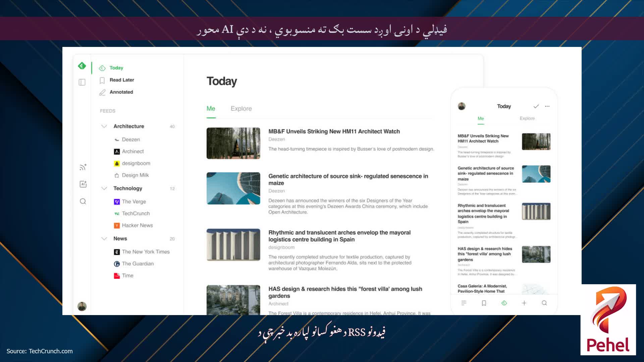Click the designboom source label under arches article

click(281, 247)
